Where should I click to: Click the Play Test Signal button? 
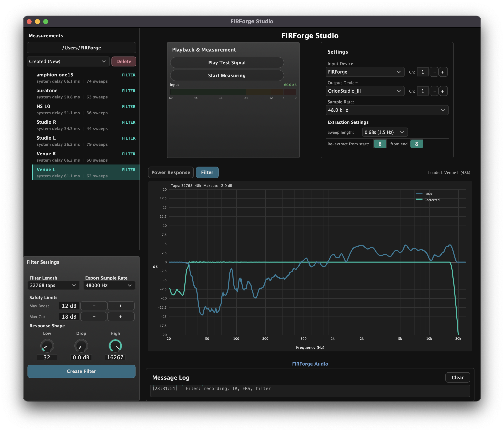coord(227,63)
